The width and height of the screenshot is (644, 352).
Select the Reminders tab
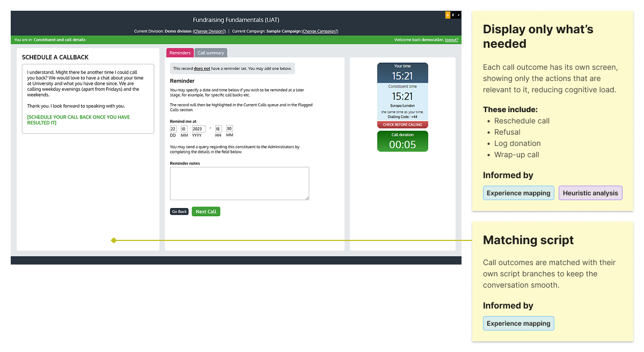(180, 53)
